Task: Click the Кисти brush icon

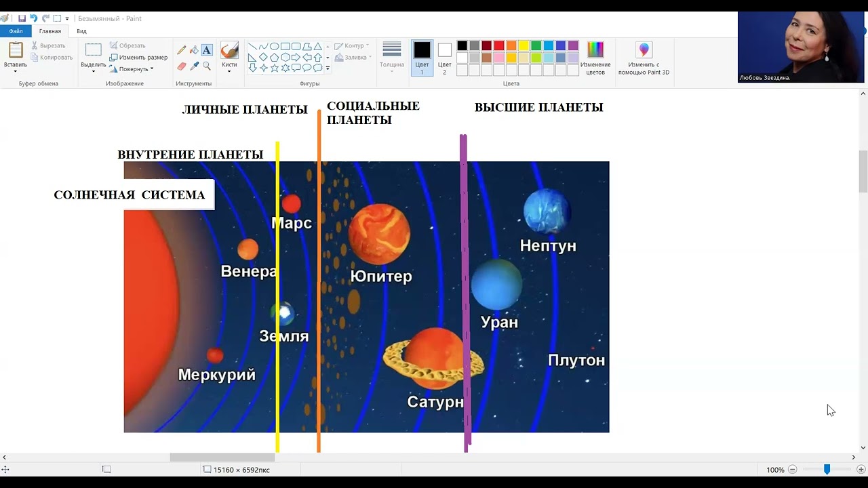Action: pyautogui.click(x=229, y=50)
